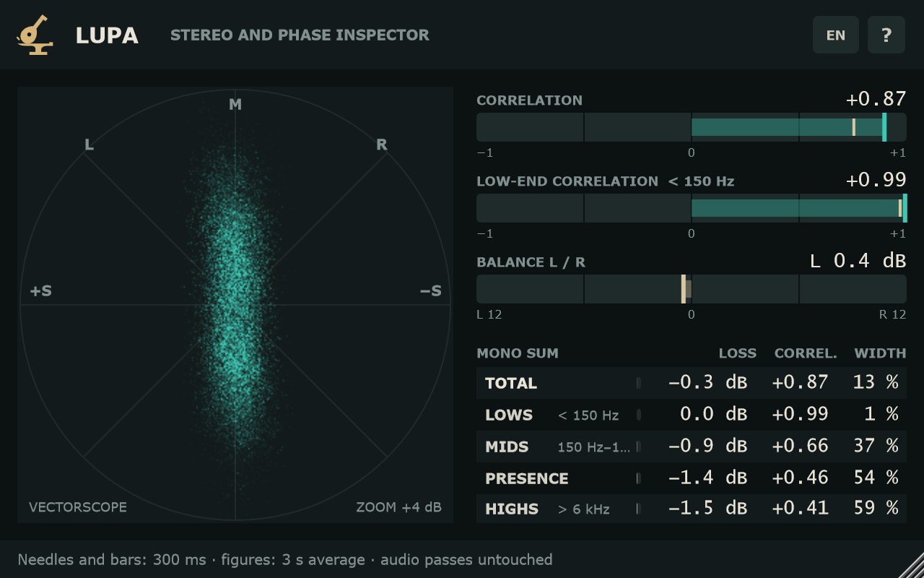924x578 pixels.
Task: Click the low-end correlation +0.99 readout
Action: pyautogui.click(x=876, y=180)
